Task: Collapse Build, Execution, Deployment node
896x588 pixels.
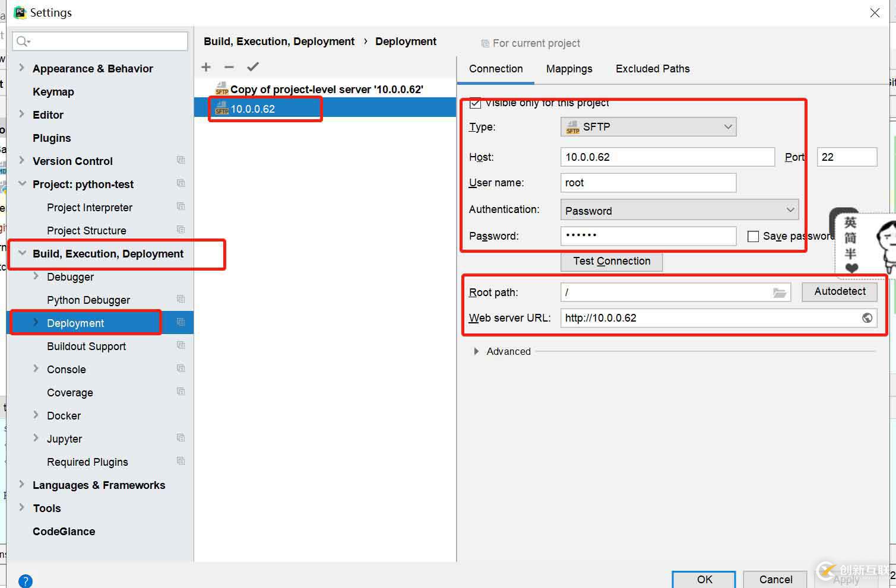Action: pyautogui.click(x=22, y=253)
